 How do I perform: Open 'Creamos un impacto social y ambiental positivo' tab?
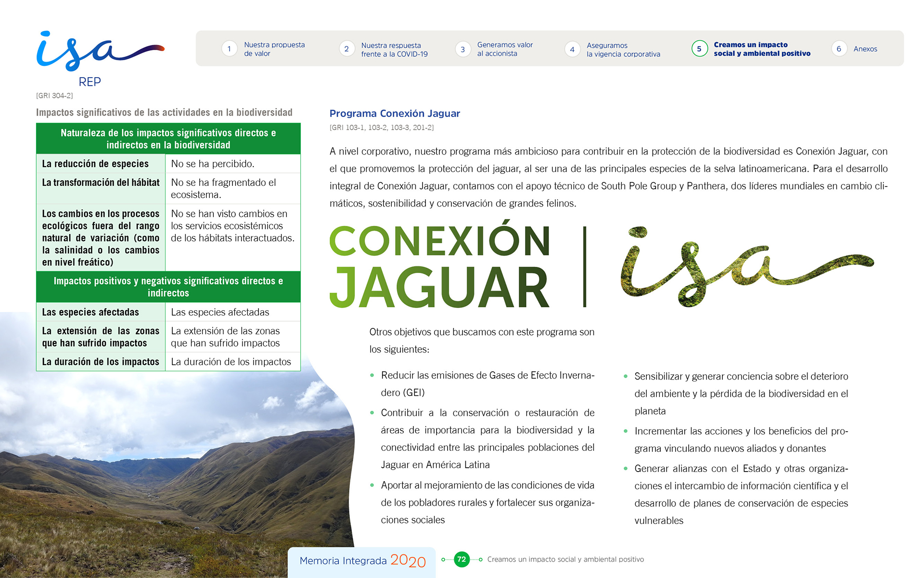[762, 49]
